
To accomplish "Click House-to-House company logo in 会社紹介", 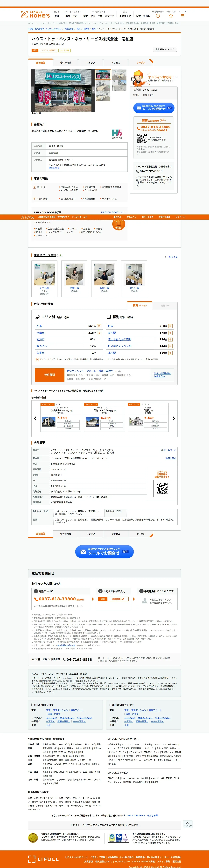I will click(117, 134).
